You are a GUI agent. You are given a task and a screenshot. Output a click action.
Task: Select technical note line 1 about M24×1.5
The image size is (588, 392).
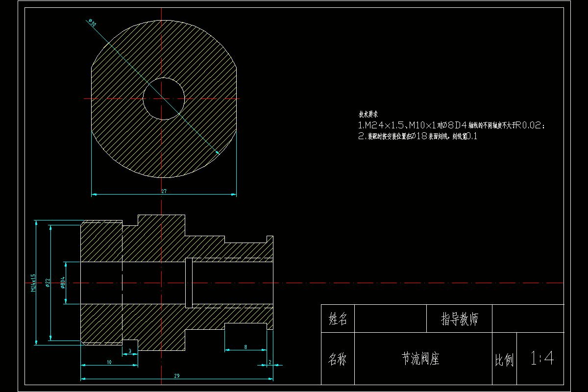(451, 125)
